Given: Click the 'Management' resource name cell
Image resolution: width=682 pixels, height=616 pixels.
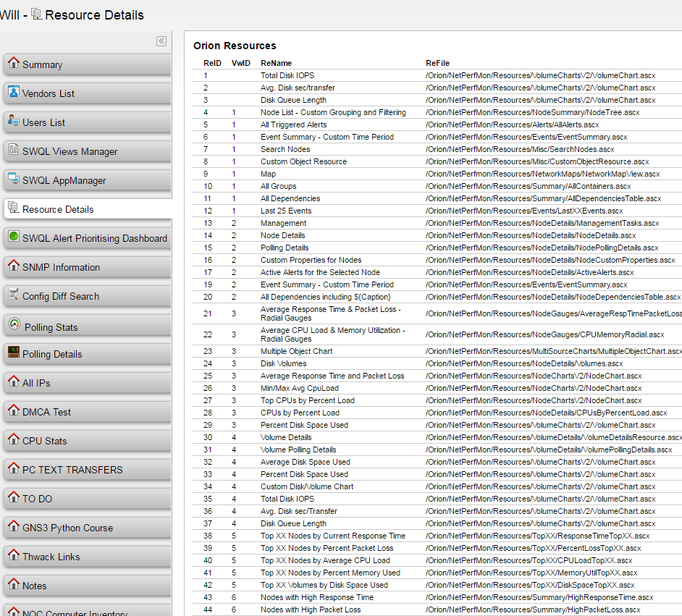Looking at the screenshot, I should pos(284,223).
